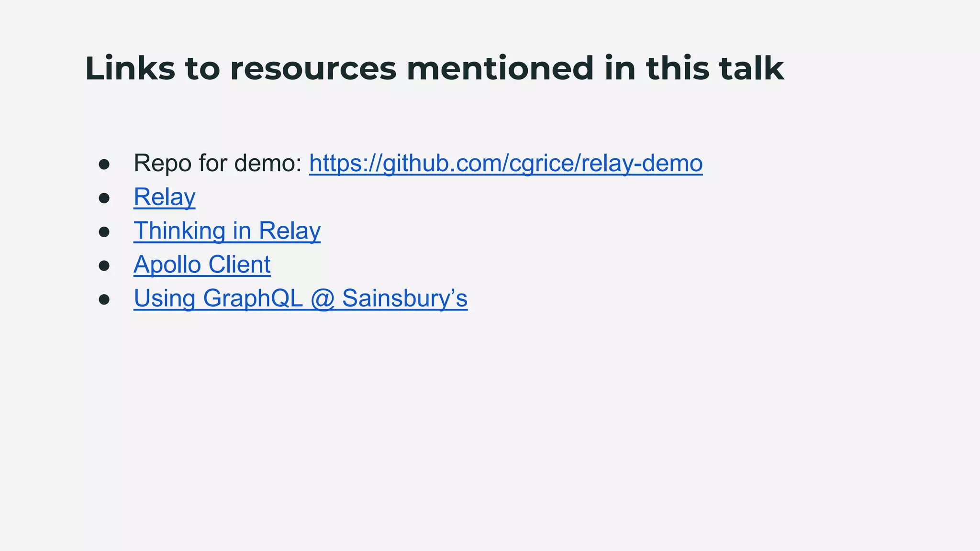Click the word 'to' in the title
The image size is (980, 551).
click(x=202, y=68)
